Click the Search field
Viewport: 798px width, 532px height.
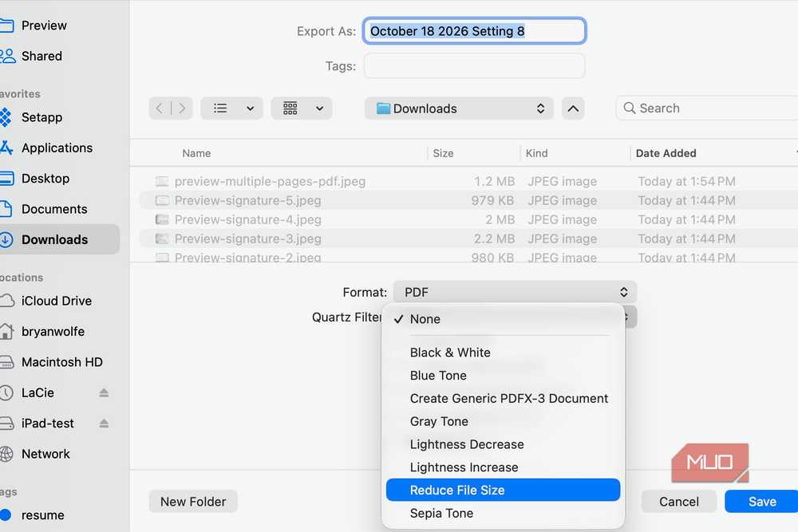[707, 108]
